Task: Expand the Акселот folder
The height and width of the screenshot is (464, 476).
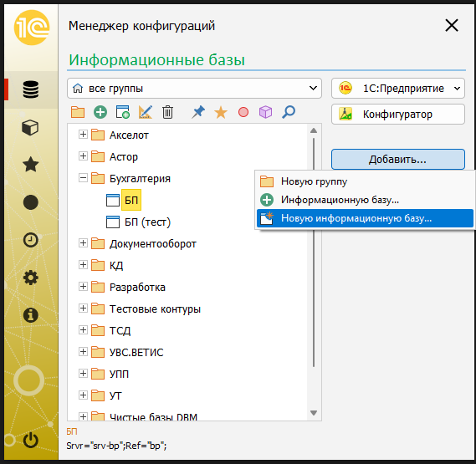Action: [83, 134]
